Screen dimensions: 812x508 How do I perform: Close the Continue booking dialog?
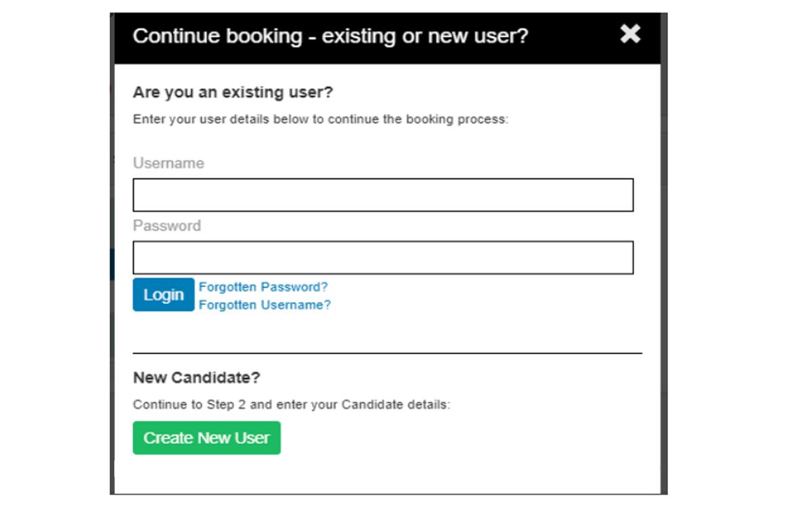[630, 34]
